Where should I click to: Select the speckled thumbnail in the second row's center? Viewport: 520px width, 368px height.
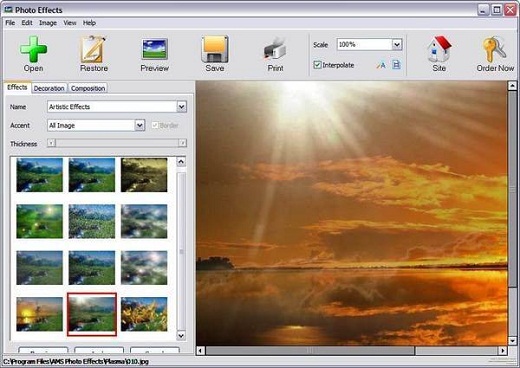click(92, 221)
